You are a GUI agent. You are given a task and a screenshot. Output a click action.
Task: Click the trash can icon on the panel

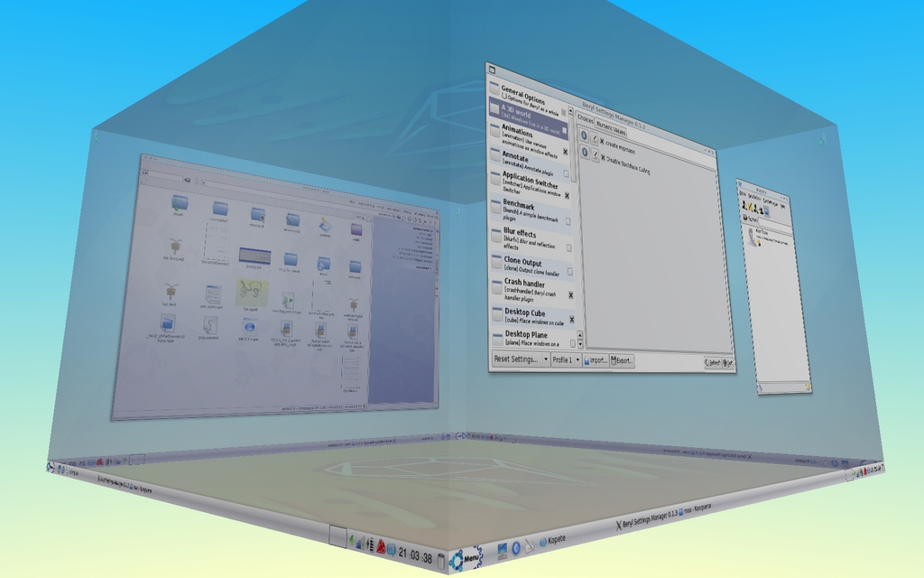pos(441,561)
